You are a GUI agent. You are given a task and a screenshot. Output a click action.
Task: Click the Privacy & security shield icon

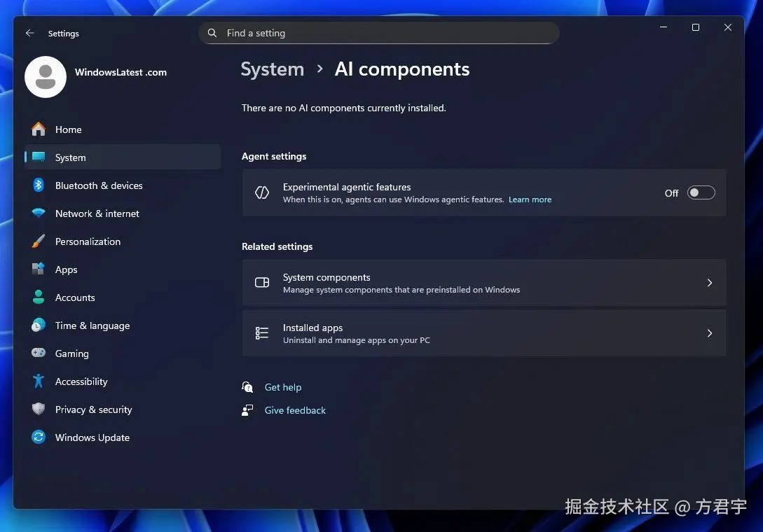point(39,409)
